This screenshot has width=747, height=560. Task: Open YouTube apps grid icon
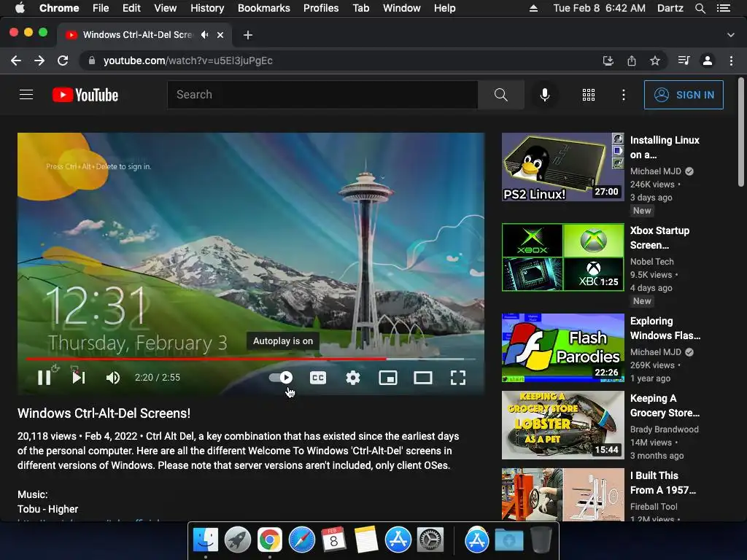[589, 95]
